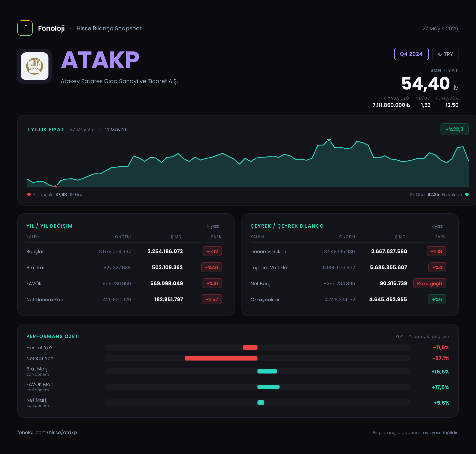This screenshot has height=454, width=476.
Task: Click the ATAKP ticker title
Action: [100, 60]
